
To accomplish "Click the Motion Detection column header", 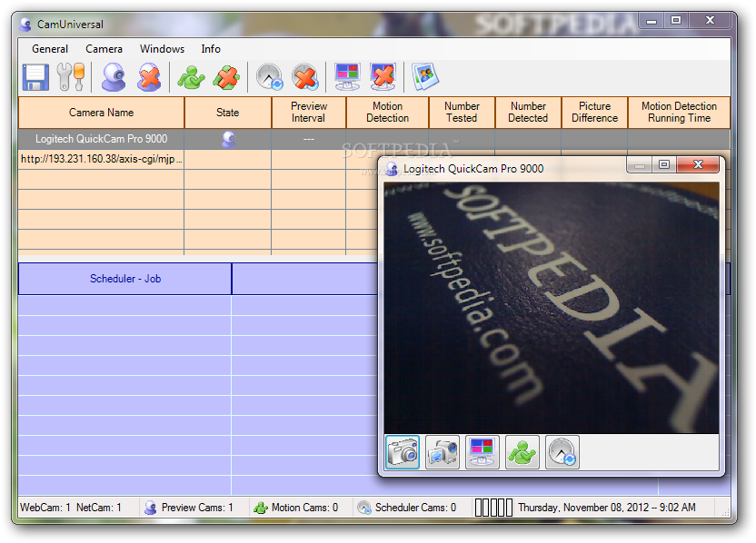I will [387, 113].
